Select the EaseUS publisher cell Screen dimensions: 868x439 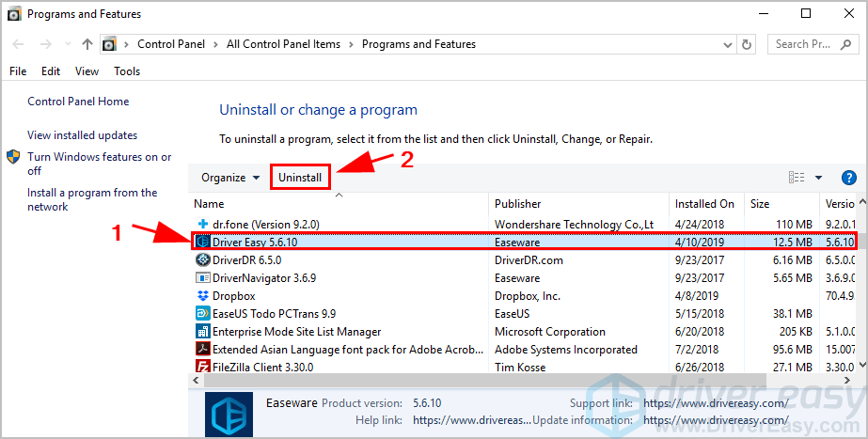[x=512, y=313]
